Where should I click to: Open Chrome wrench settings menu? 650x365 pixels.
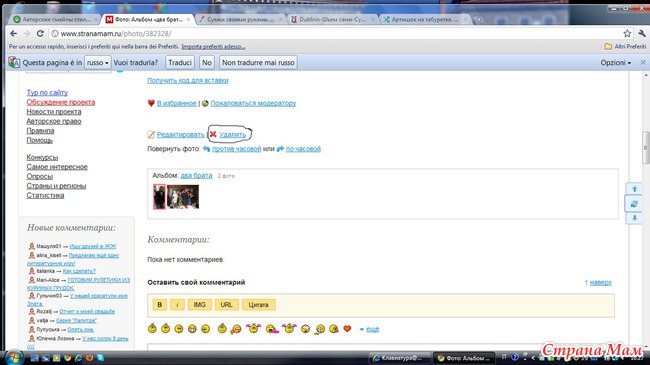(x=642, y=34)
